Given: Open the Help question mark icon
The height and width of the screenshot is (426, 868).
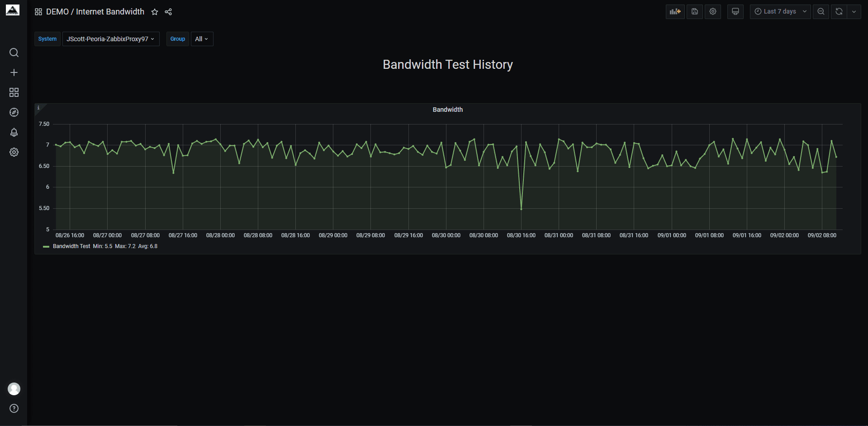Looking at the screenshot, I should (x=14, y=408).
